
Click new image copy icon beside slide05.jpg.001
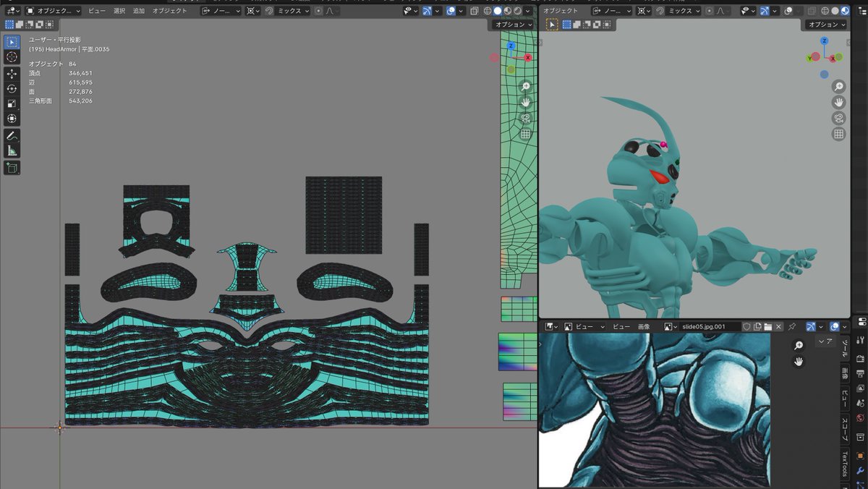(x=758, y=327)
